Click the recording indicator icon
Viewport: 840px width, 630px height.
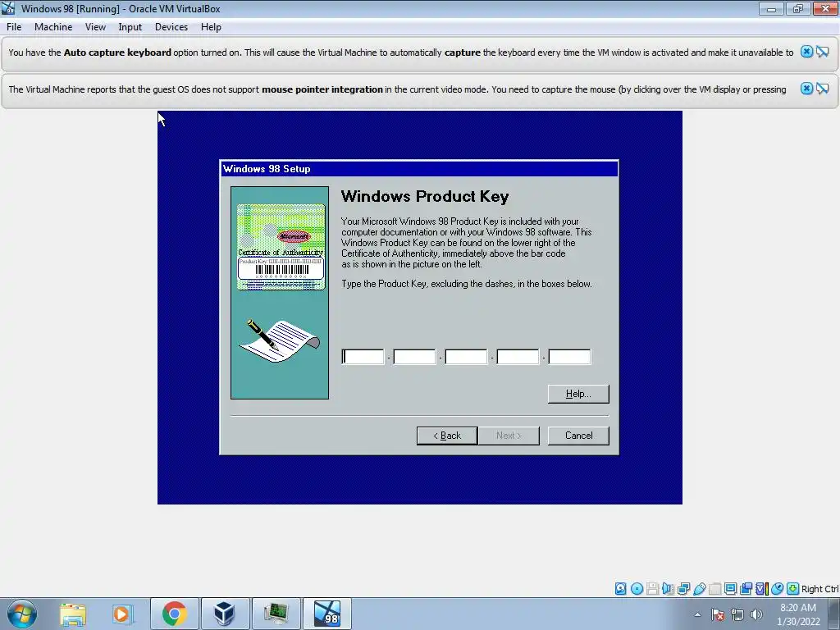[746, 589]
